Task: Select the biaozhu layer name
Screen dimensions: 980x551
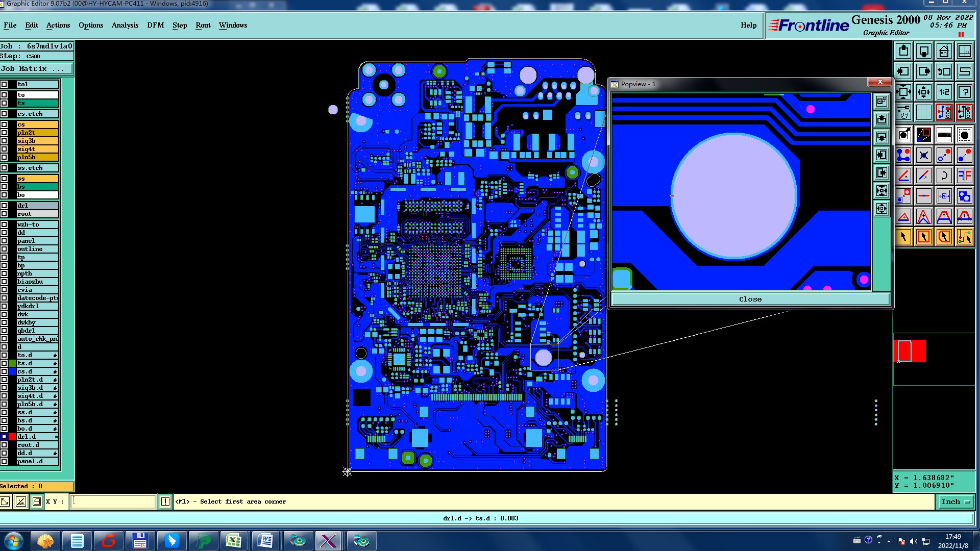Action: (x=38, y=282)
